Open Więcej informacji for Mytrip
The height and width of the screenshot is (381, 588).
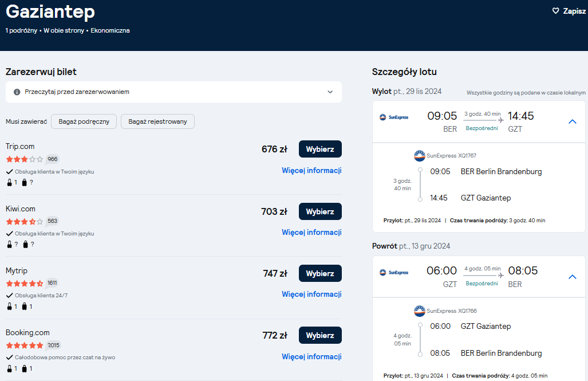pos(311,294)
